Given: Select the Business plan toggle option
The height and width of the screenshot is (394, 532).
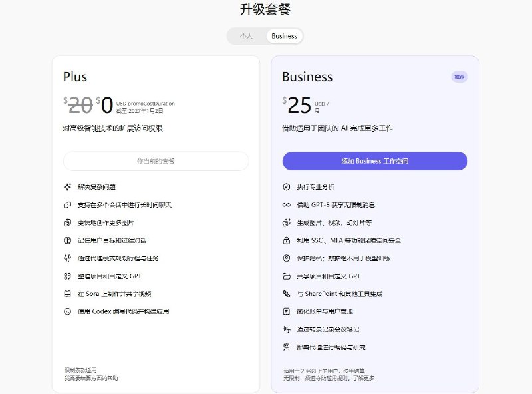Looking at the screenshot, I should [284, 36].
